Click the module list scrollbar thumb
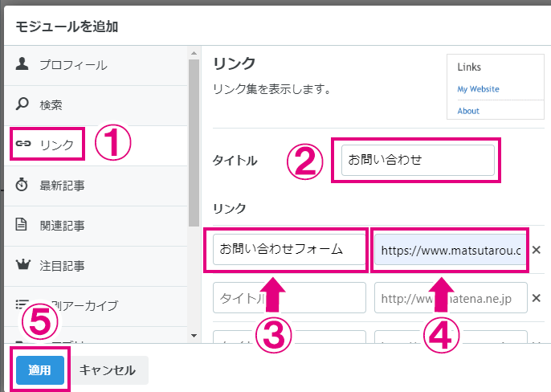The image size is (551, 392). [194, 143]
